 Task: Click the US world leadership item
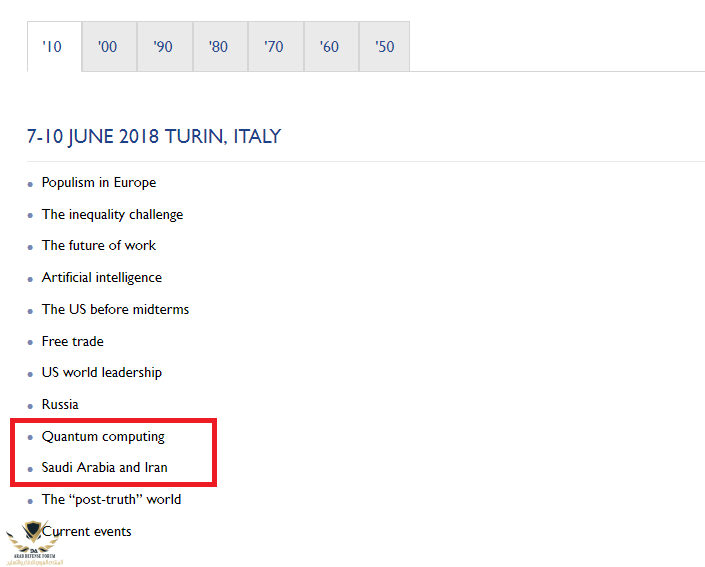(x=101, y=373)
